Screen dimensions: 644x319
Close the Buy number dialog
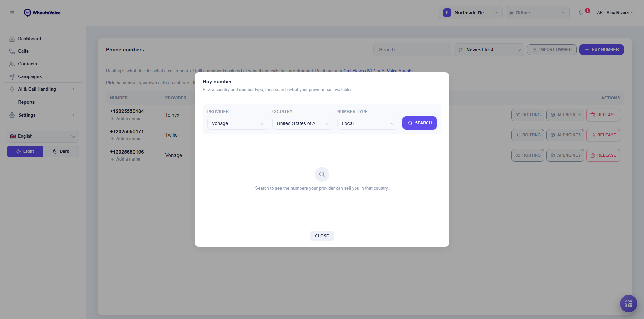pyautogui.click(x=322, y=236)
